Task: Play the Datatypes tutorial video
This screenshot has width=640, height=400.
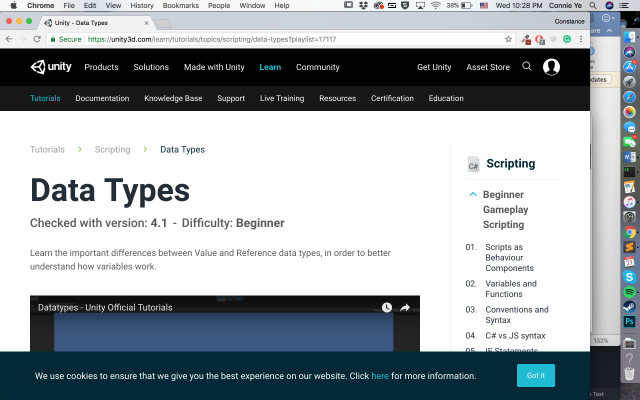Action: coord(224,323)
